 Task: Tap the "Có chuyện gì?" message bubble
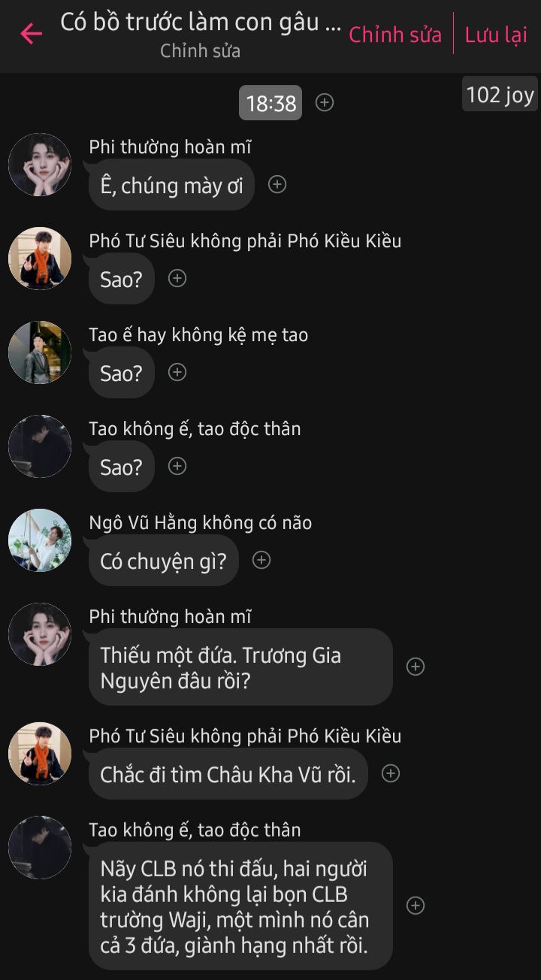click(163, 561)
